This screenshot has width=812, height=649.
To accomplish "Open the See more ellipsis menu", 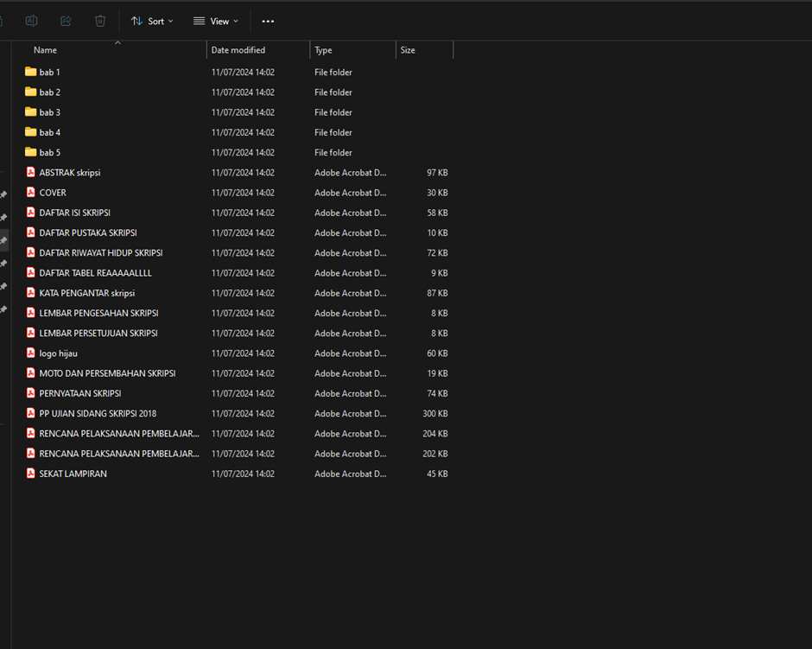I will pos(268,21).
